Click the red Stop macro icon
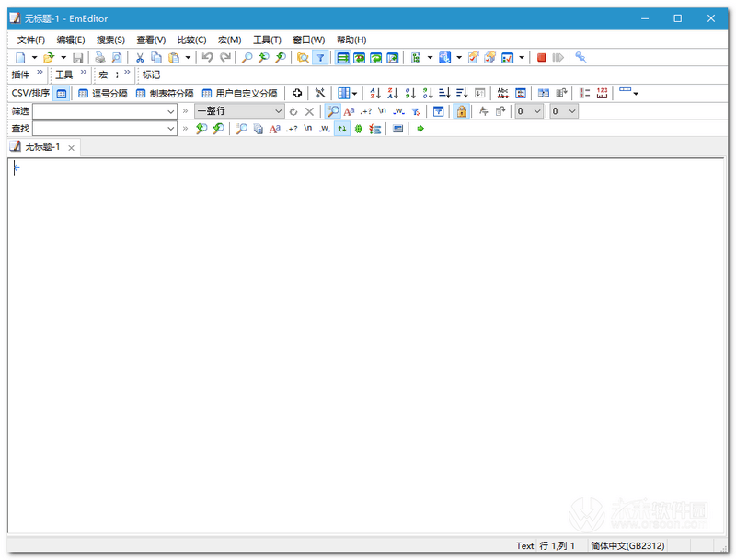Image resolution: width=736 pixels, height=560 pixels. [542, 57]
